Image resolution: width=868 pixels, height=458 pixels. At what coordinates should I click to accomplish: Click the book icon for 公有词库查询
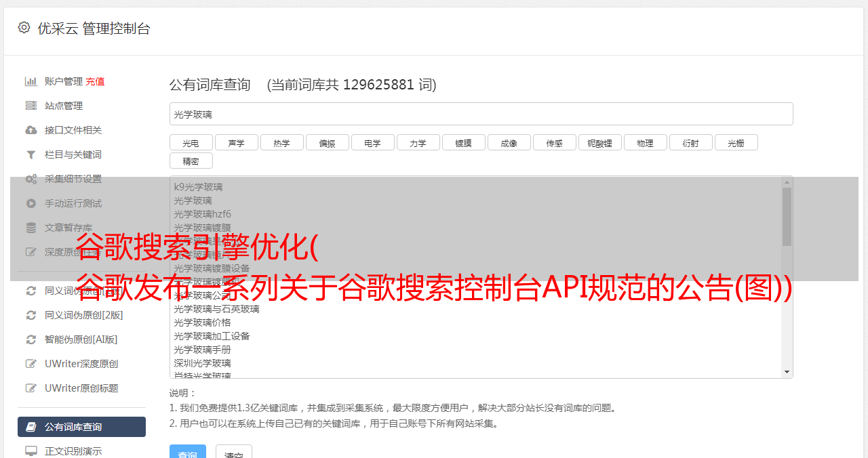pos(31,427)
